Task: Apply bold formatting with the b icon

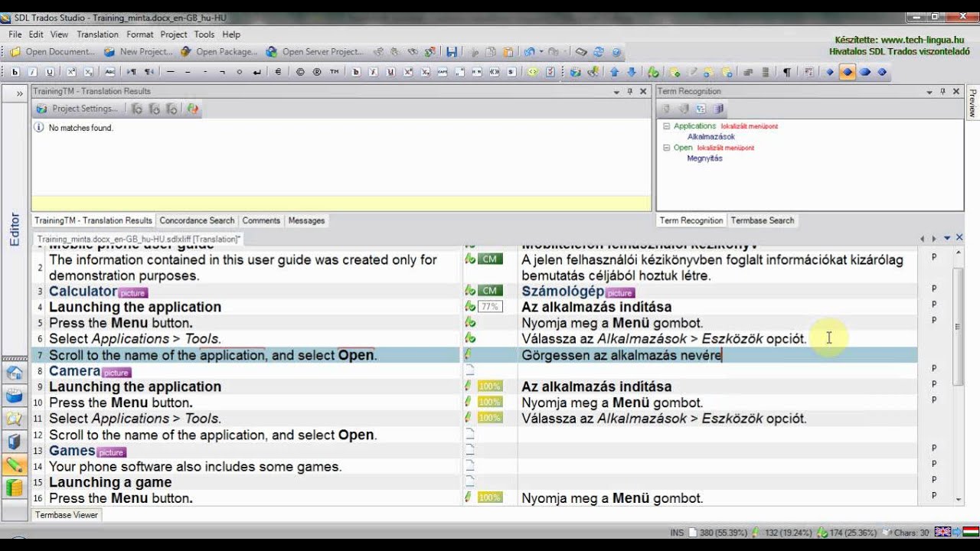Action: coord(15,72)
